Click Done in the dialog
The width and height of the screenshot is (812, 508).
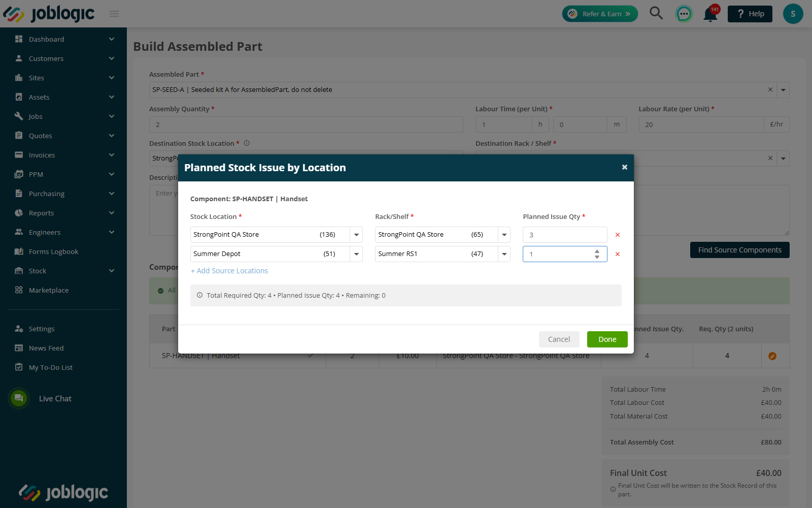click(607, 339)
